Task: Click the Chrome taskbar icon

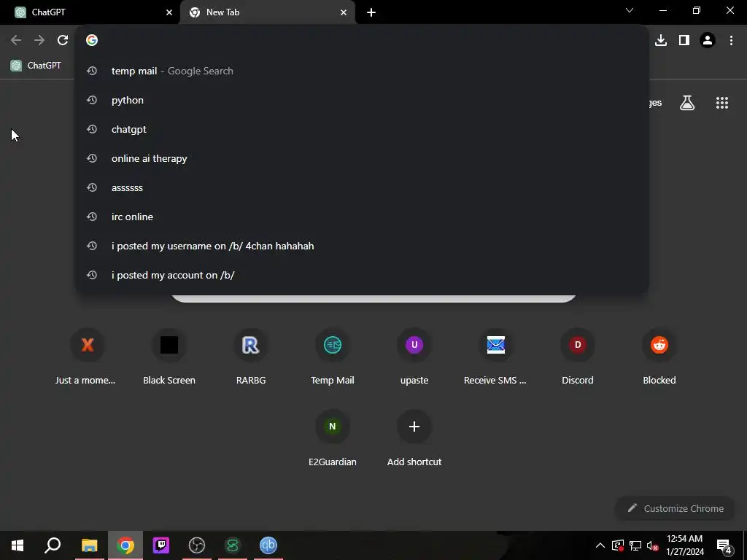Action: 125,545
